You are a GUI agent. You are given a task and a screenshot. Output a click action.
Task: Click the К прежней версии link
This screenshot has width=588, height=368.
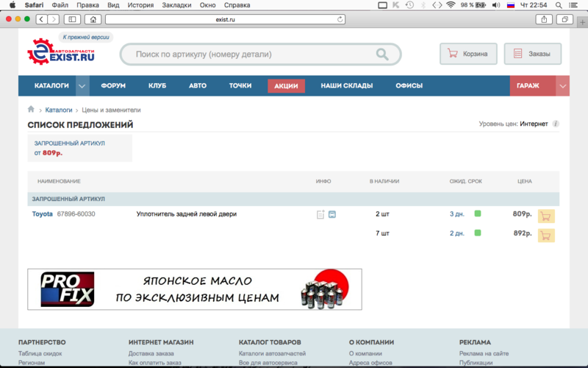click(86, 38)
